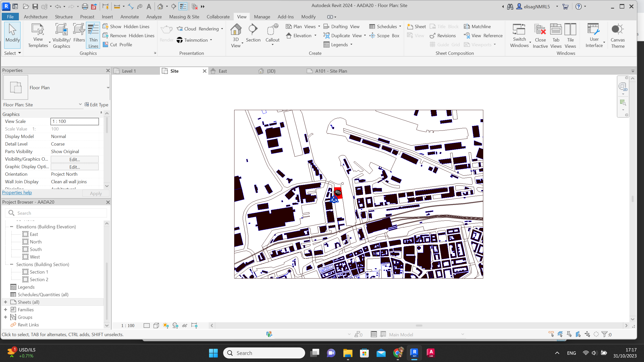Click Tile Views in Windows panel
Viewport: 644px width, 362px height.
(570, 35)
